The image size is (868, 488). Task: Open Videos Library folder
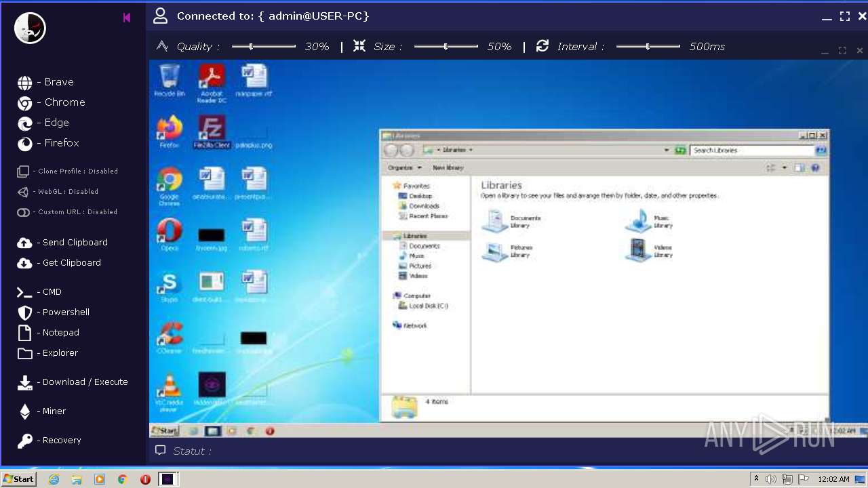pyautogui.click(x=650, y=251)
